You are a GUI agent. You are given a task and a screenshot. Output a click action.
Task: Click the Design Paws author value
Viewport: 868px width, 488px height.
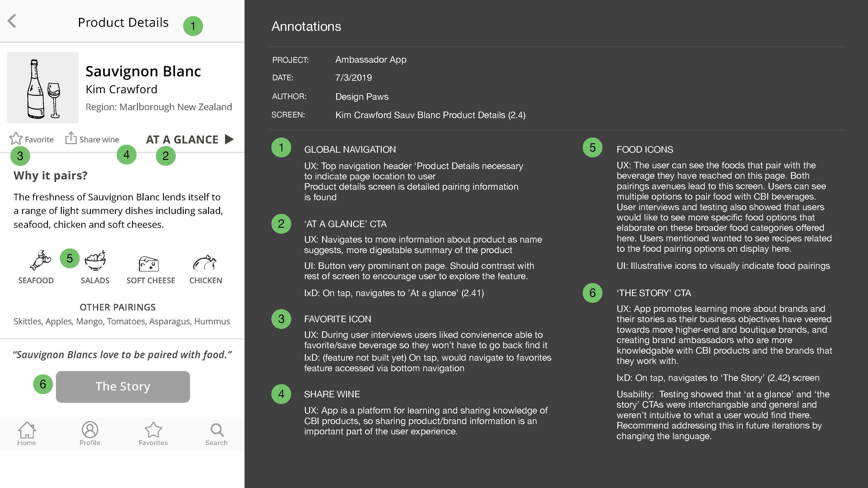362,97
